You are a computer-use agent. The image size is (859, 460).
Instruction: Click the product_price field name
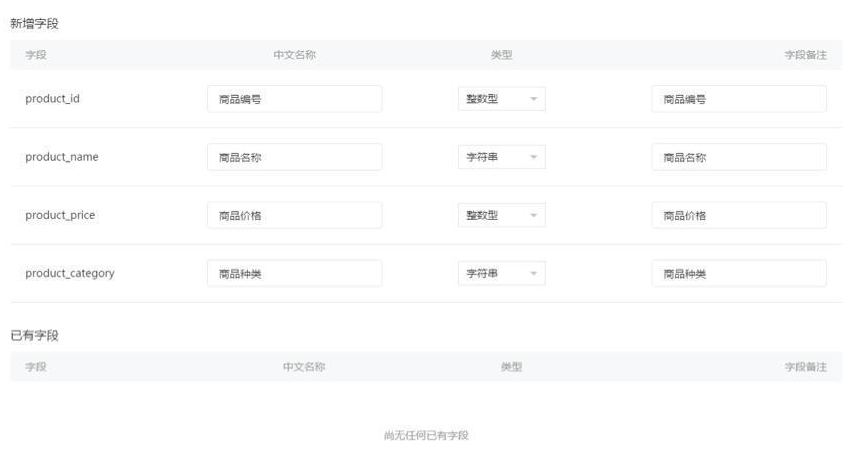(x=60, y=215)
